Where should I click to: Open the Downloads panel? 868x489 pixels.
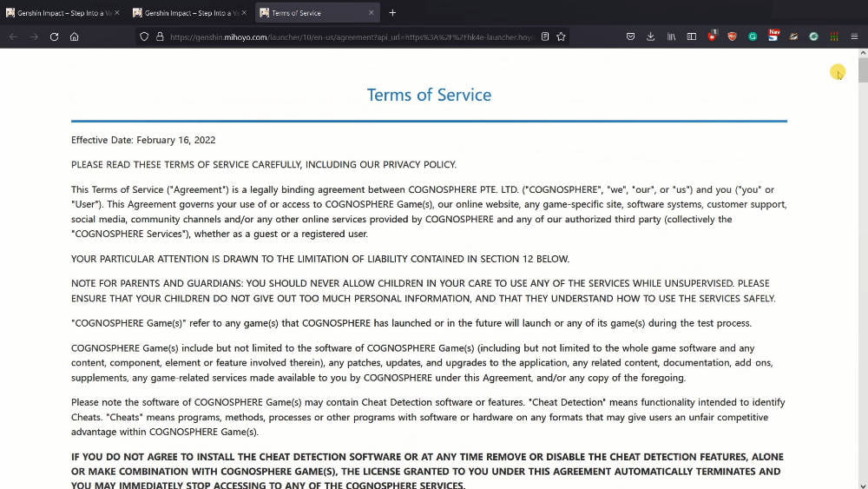point(651,36)
